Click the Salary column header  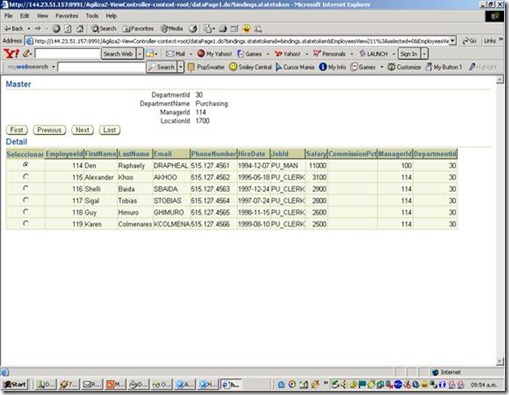coord(316,154)
